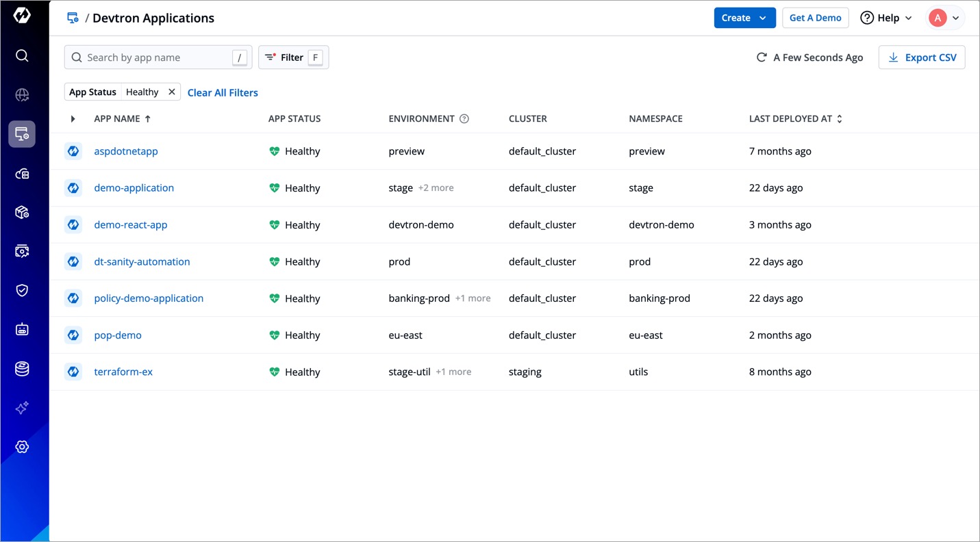The width and height of the screenshot is (980, 542).
Task: Open the AI sparkles icon in sidebar
Action: [x=23, y=407]
